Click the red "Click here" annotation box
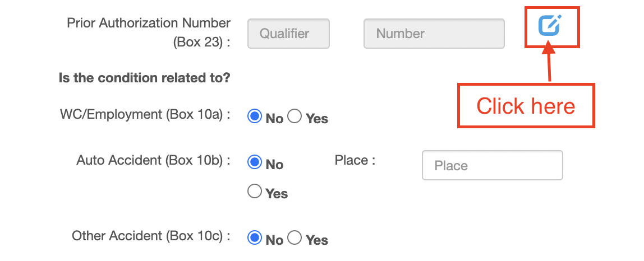Screen dimensions: 644x261 tap(526, 106)
